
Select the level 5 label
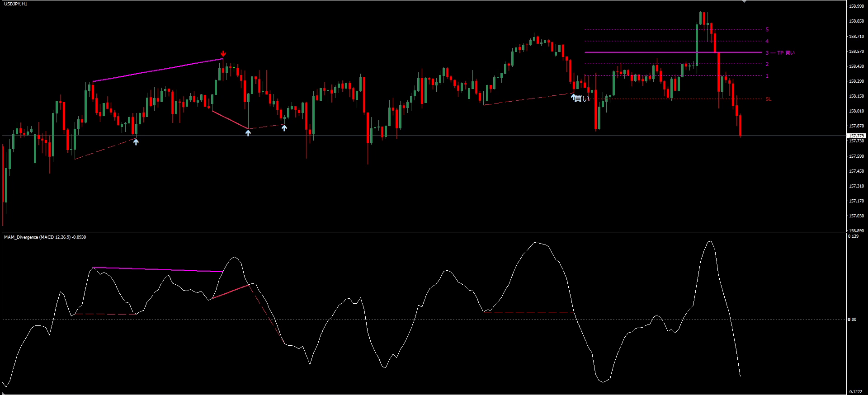coord(767,30)
